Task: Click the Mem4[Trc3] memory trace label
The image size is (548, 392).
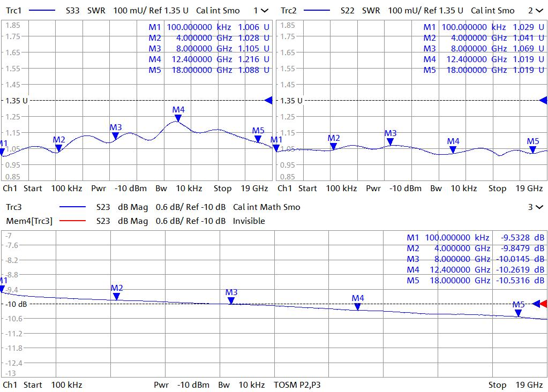Action: point(29,221)
